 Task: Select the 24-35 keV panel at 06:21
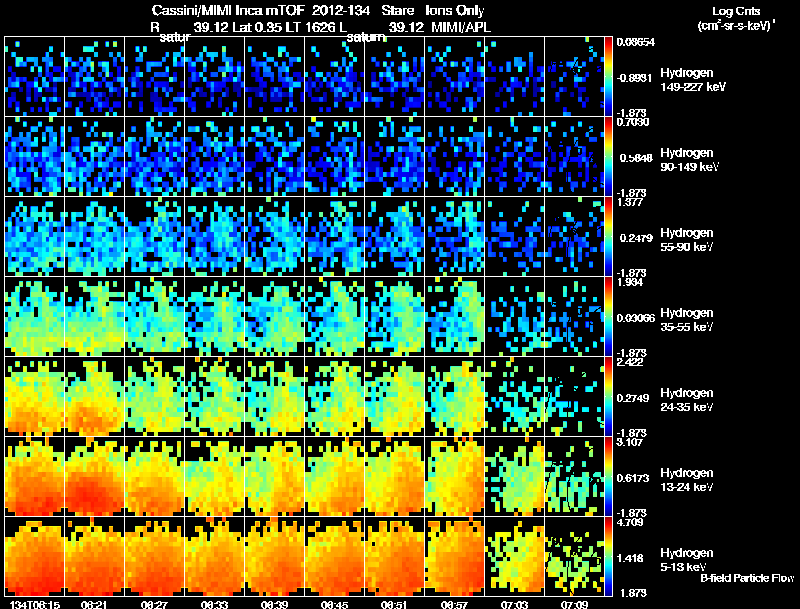click(x=94, y=396)
